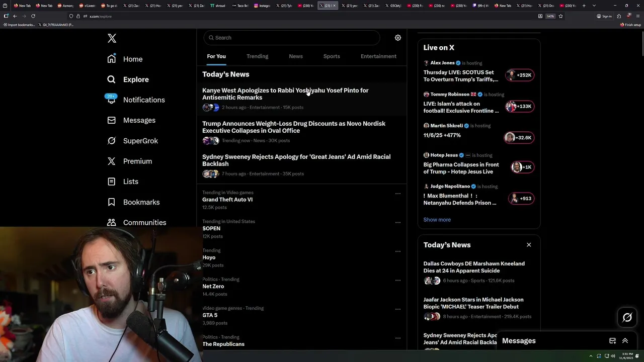Click the padlock site info icon

pyautogui.click(x=78, y=16)
